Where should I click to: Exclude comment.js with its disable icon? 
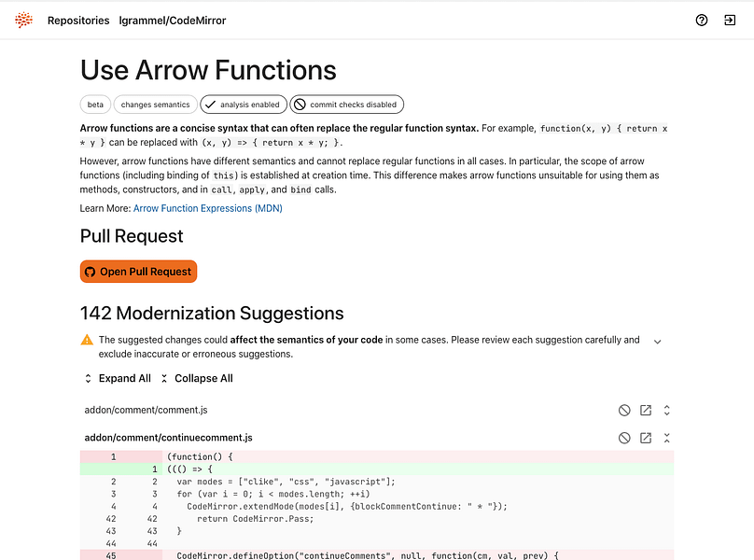[x=624, y=411]
